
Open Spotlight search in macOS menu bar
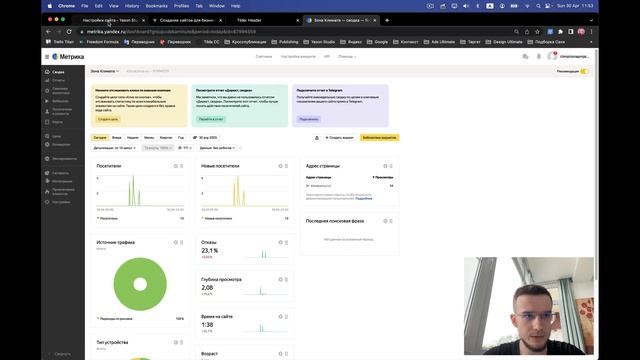(538, 6)
